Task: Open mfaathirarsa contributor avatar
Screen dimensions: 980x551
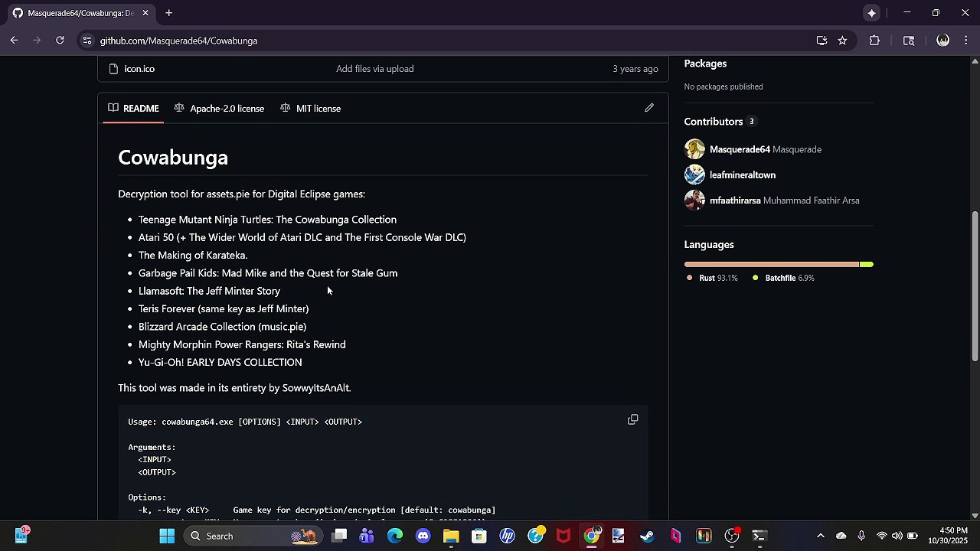Action: (x=694, y=200)
